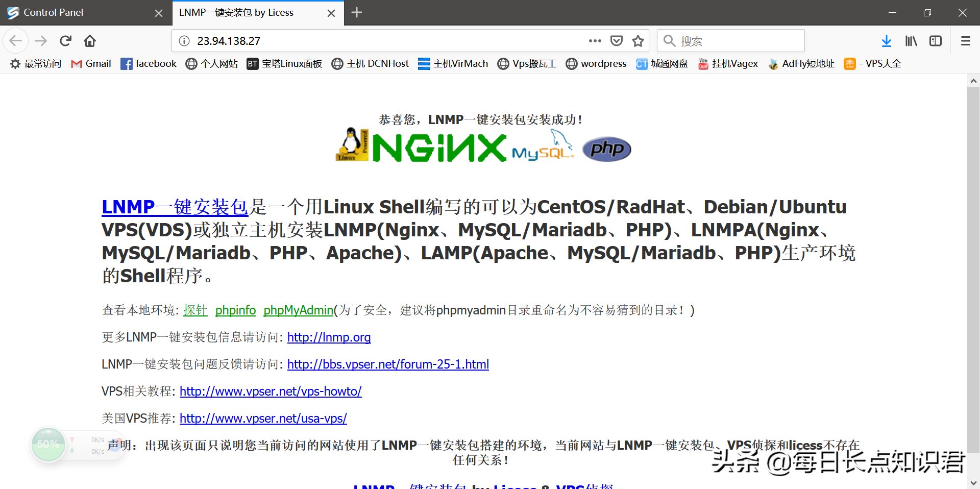
Task: Open the vpser.net/vps-howto/ link
Action: (x=271, y=391)
